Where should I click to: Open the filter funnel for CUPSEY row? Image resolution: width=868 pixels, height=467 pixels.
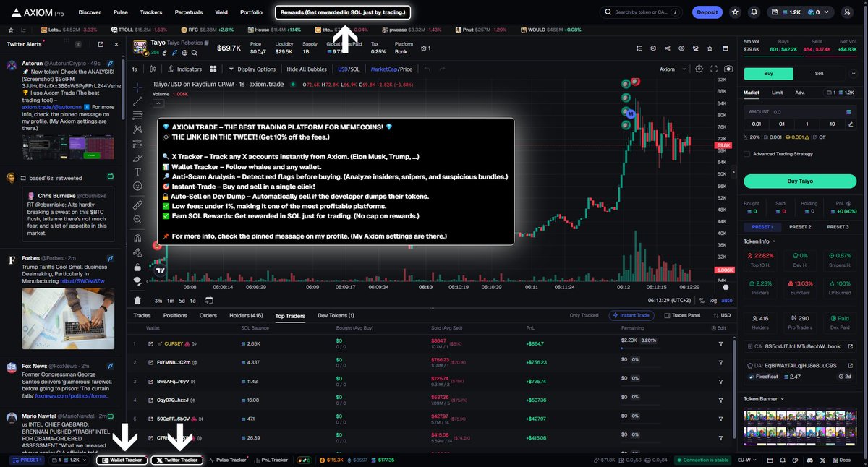pyautogui.click(x=720, y=343)
